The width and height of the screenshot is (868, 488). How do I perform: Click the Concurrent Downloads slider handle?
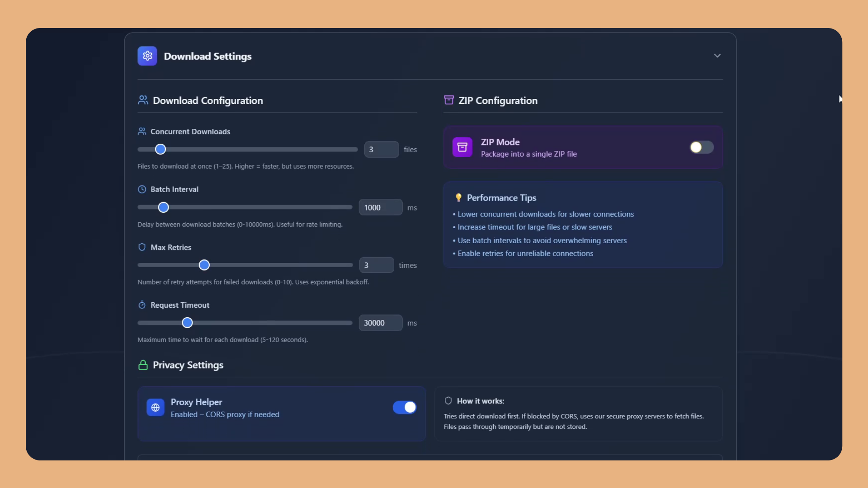point(160,150)
